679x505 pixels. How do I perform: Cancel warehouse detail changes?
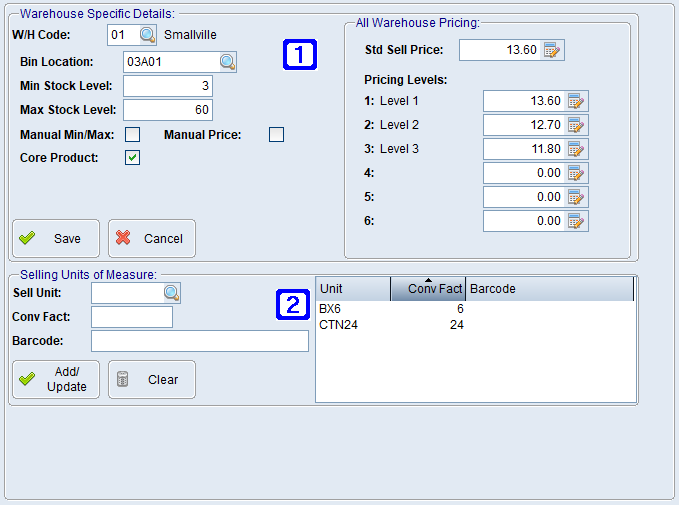(x=152, y=239)
